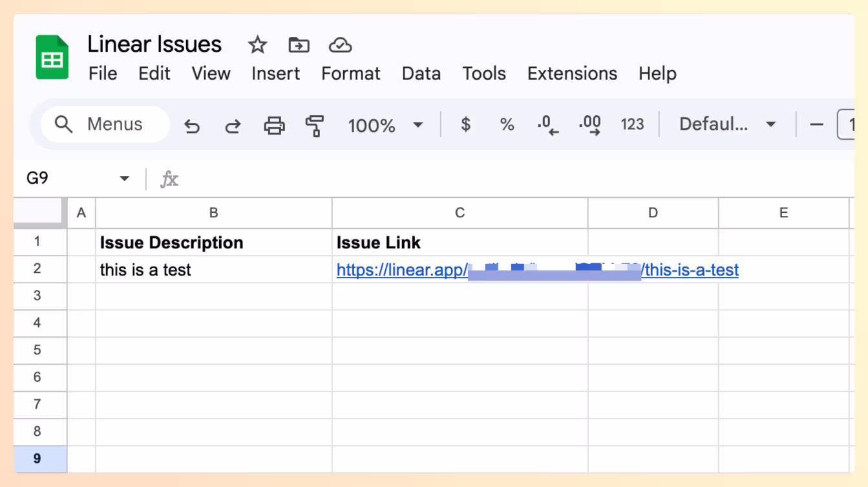Viewport: 868px width, 487px height.
Task: Open the Extensions menu
Action: (572, 74)
